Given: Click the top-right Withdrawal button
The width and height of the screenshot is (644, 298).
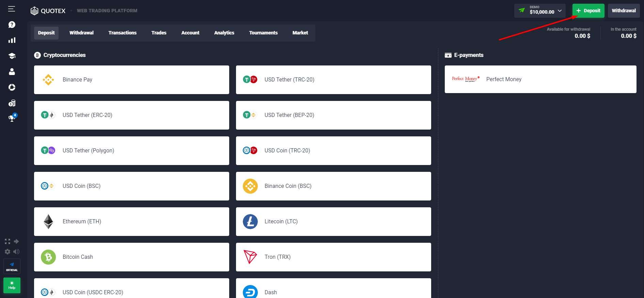Looking at the screenshot, I should (x=624, y=11).
